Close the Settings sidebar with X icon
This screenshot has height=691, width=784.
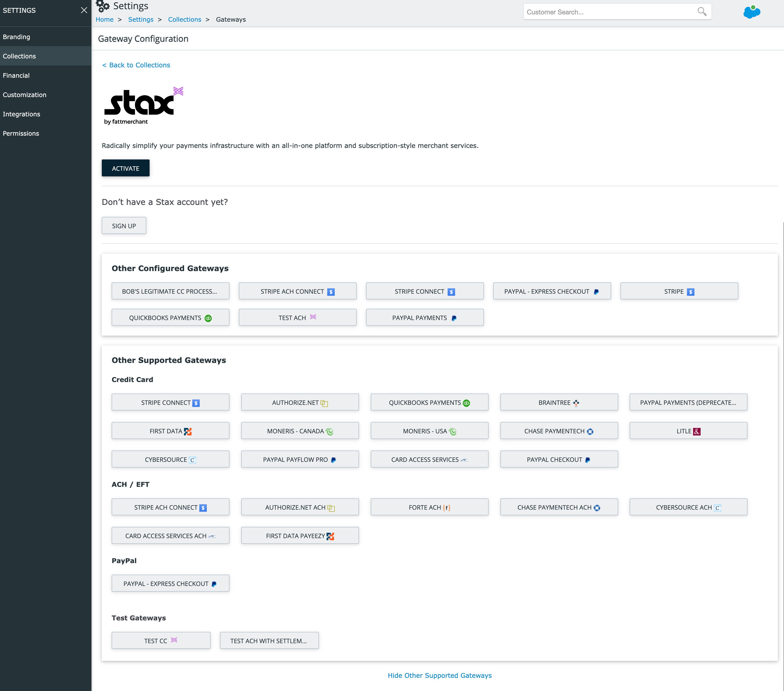pyautogui.click(x=84, y=10)
